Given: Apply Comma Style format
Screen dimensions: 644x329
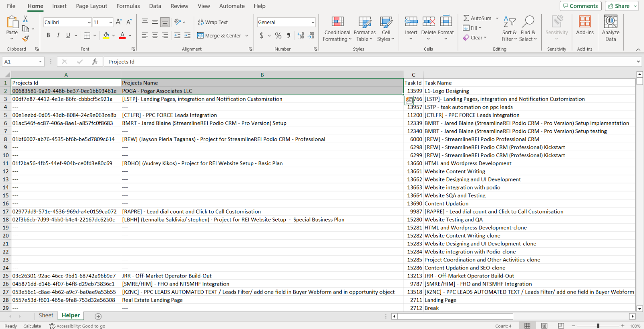Looking at the screenshot, I should click(x=289, y=35).
